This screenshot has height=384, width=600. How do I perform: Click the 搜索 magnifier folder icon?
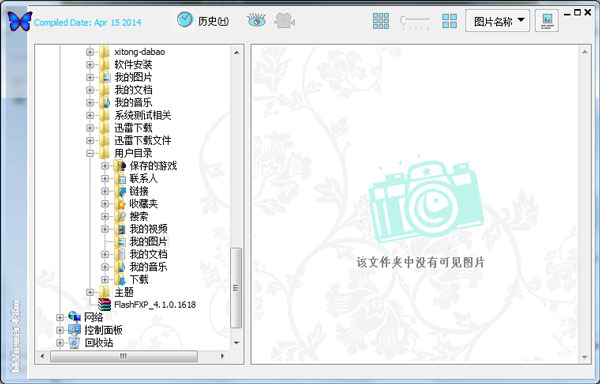pos(120,216)
